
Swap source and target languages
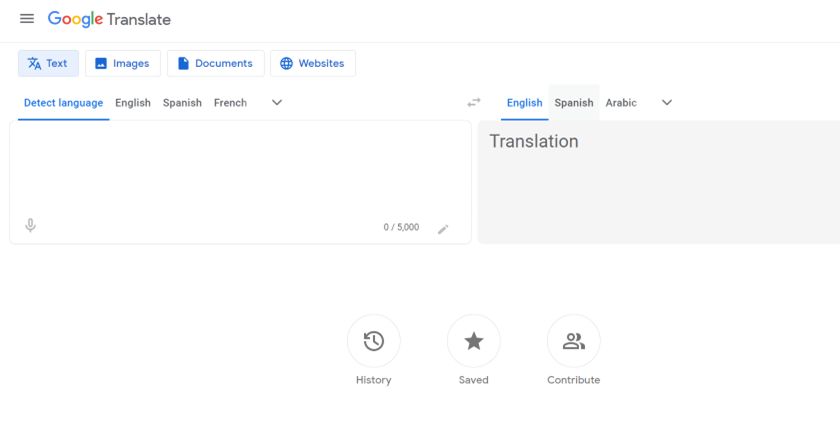point(474,102)
